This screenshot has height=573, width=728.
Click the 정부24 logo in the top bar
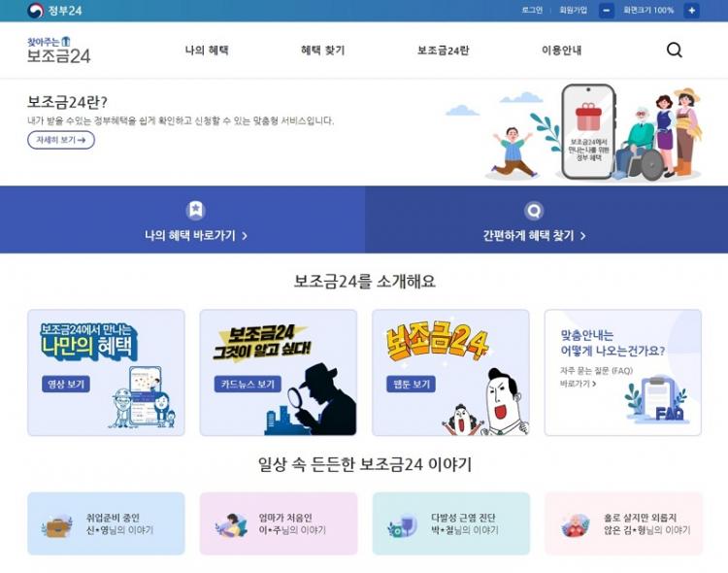point(54,11)
